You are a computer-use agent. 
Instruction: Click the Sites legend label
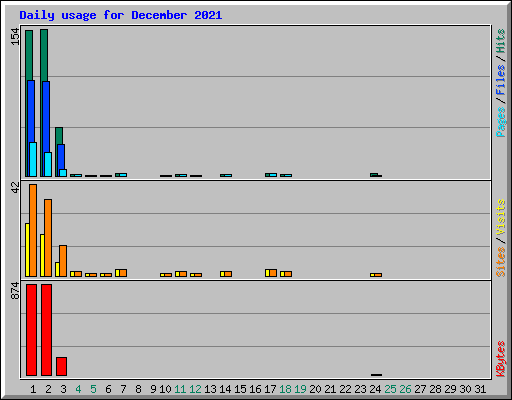point(501,262)
